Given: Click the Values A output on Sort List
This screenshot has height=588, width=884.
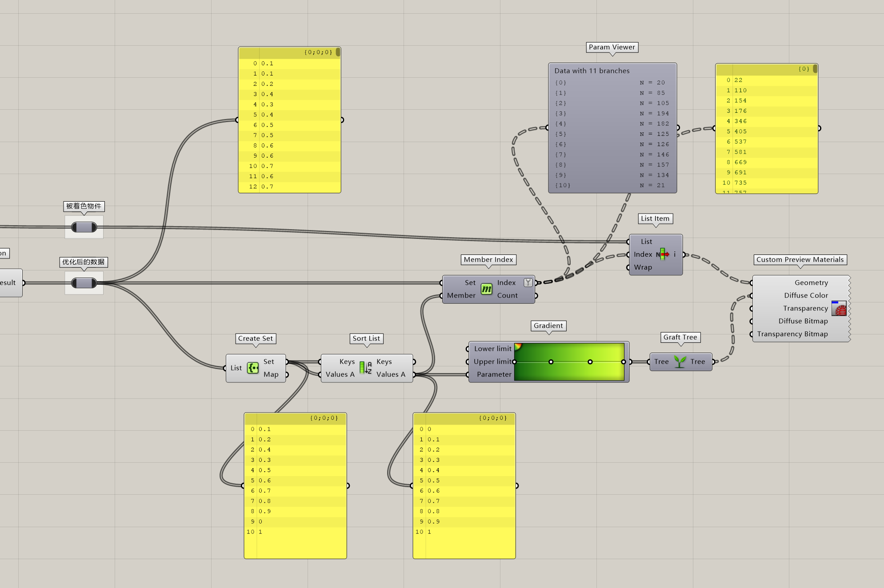Looking at the screenshot, I should tap(391, 374).
